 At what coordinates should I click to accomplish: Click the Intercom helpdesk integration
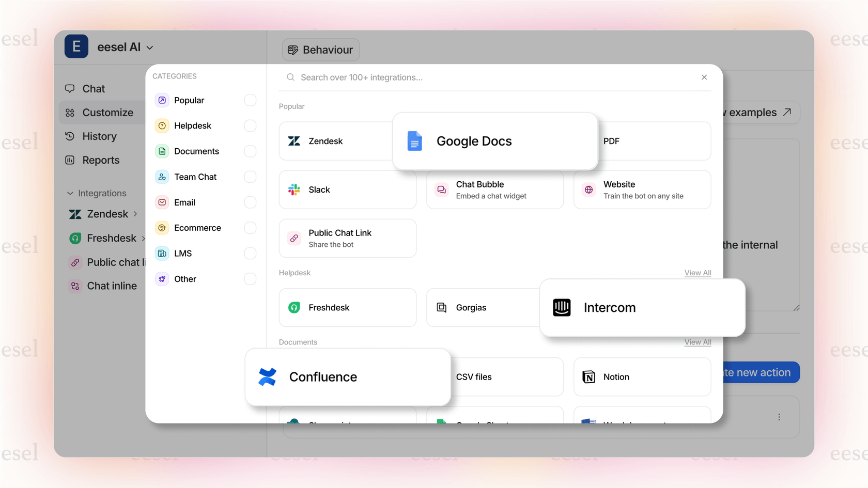[x=610, y=307]
